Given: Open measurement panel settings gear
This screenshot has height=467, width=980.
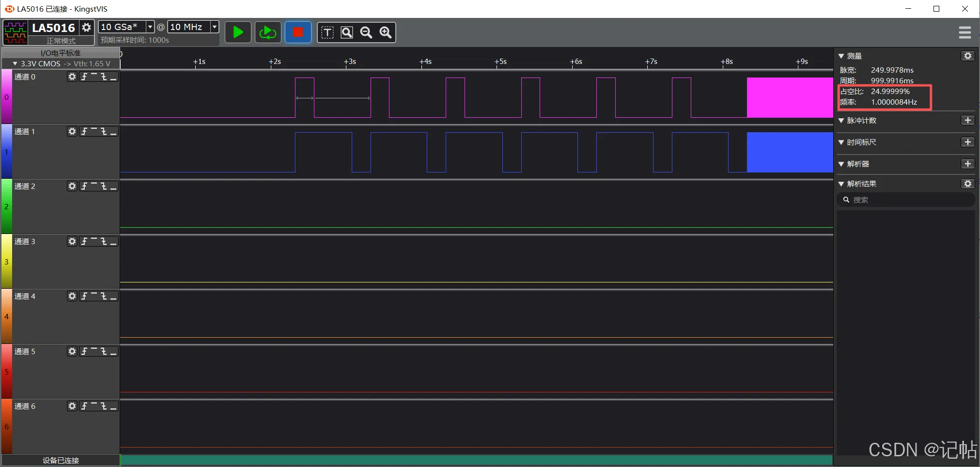Looking at the screenshot, I should point(967,56).
